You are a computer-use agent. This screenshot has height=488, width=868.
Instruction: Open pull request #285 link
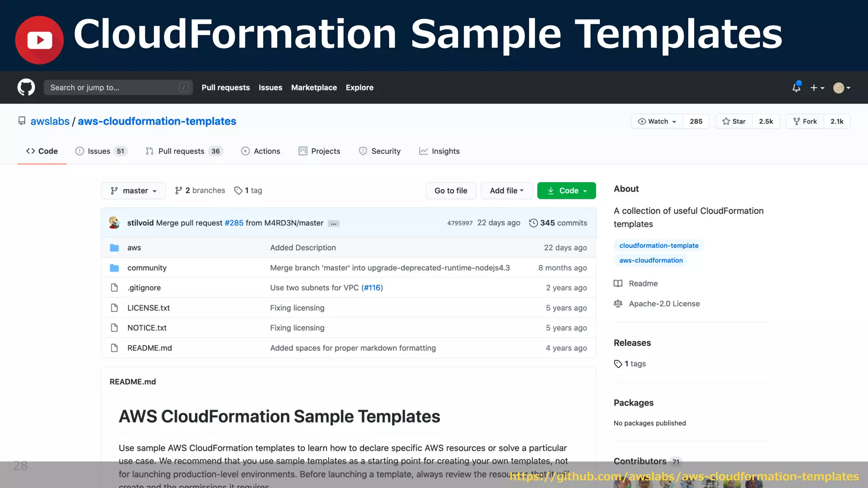coord(234,223)
